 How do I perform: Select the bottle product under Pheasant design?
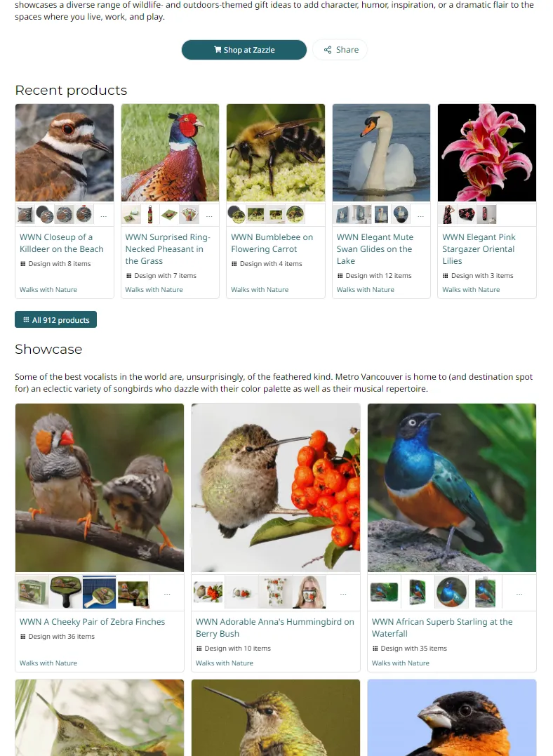[x=150, y=215]
